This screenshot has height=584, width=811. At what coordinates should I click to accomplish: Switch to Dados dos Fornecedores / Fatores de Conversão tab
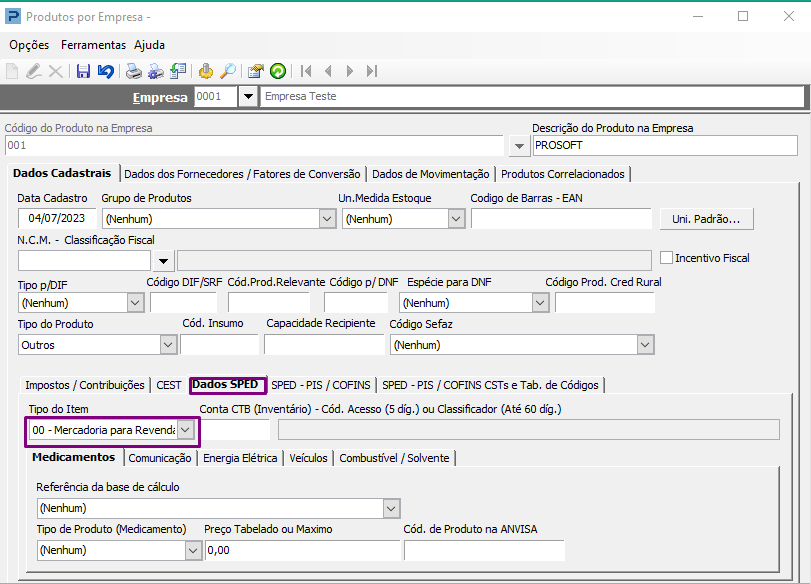[x=242, y=174]
